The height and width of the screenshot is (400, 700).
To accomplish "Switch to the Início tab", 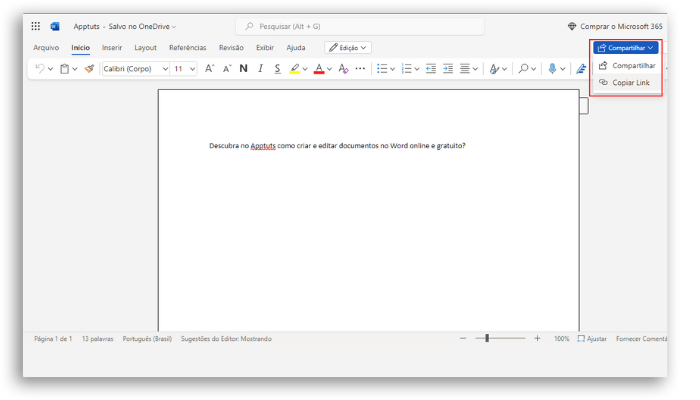I will click(x=80, y=48).
